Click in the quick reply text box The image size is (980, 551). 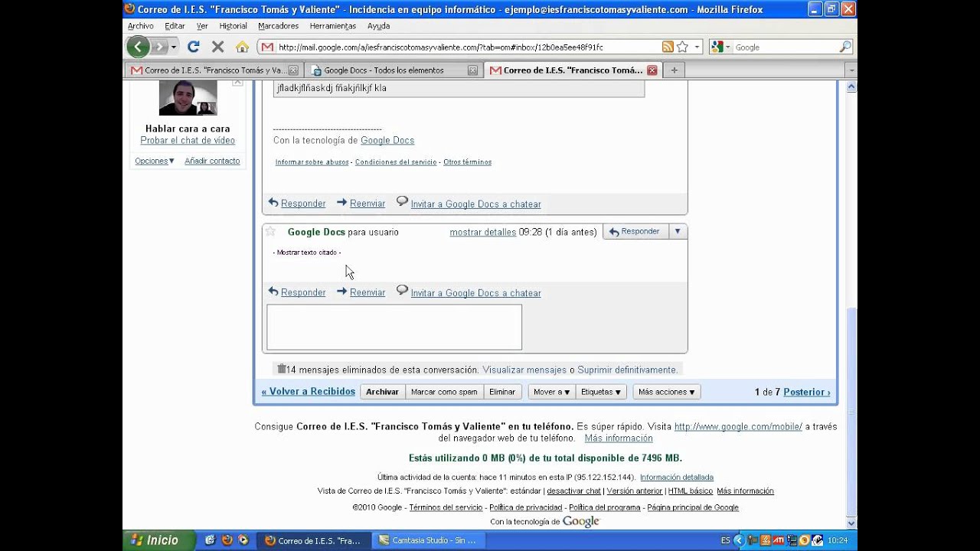pos(394,327)
